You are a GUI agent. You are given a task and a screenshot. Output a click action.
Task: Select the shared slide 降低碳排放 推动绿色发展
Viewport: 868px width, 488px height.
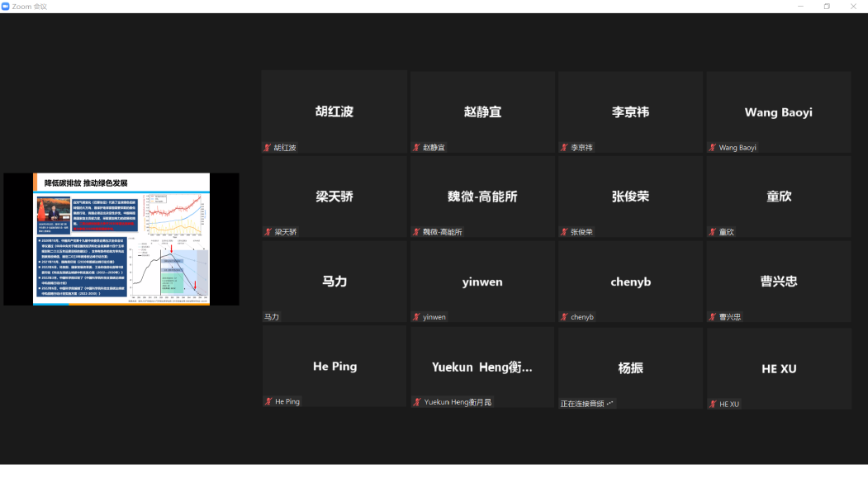121,239
